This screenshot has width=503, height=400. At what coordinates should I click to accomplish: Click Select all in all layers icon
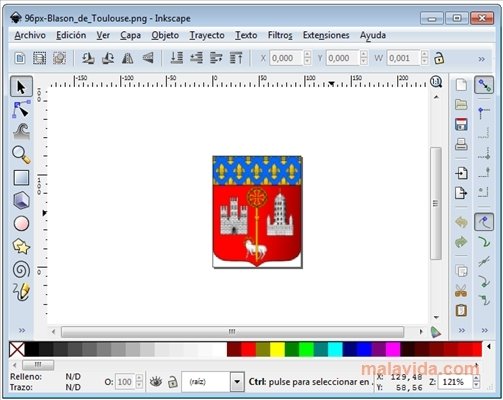(x=39, y=58)
